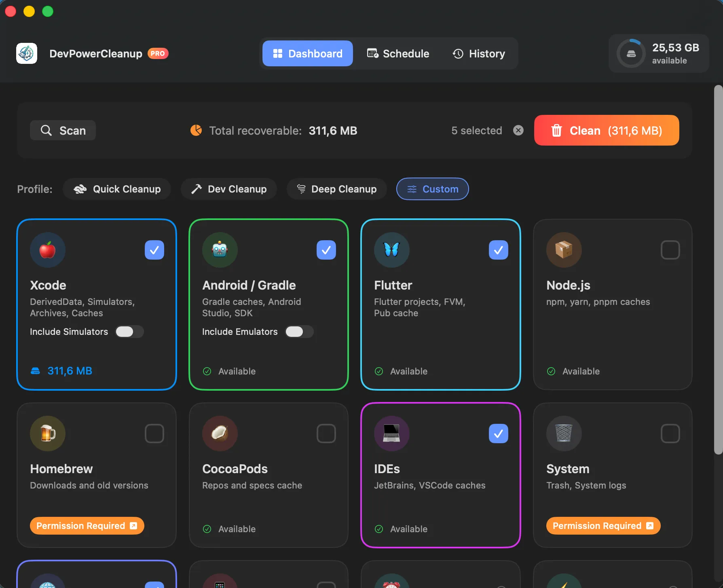
Task: Enable the Include Emulators toggle for Android
Action: point(299,332)
